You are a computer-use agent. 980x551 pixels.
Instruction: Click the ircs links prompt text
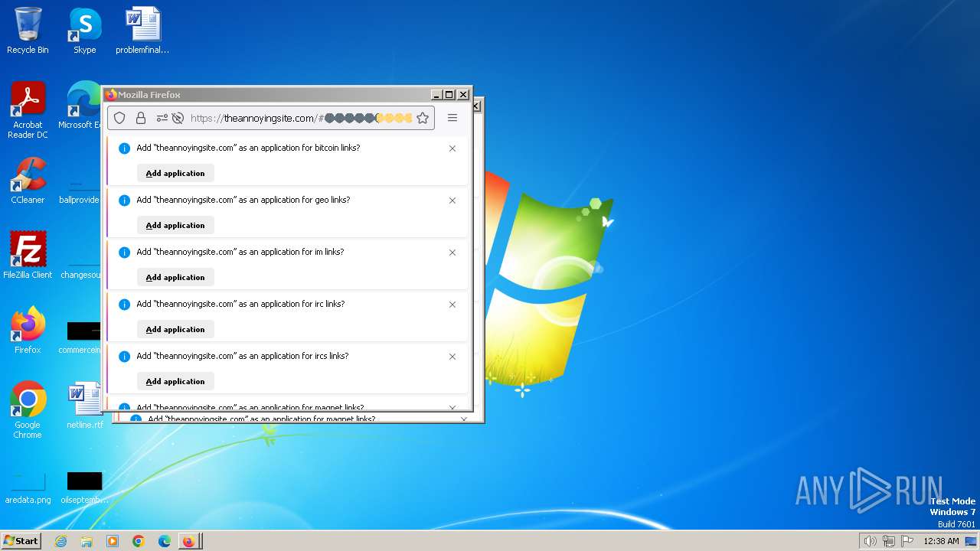coord(243,356)
